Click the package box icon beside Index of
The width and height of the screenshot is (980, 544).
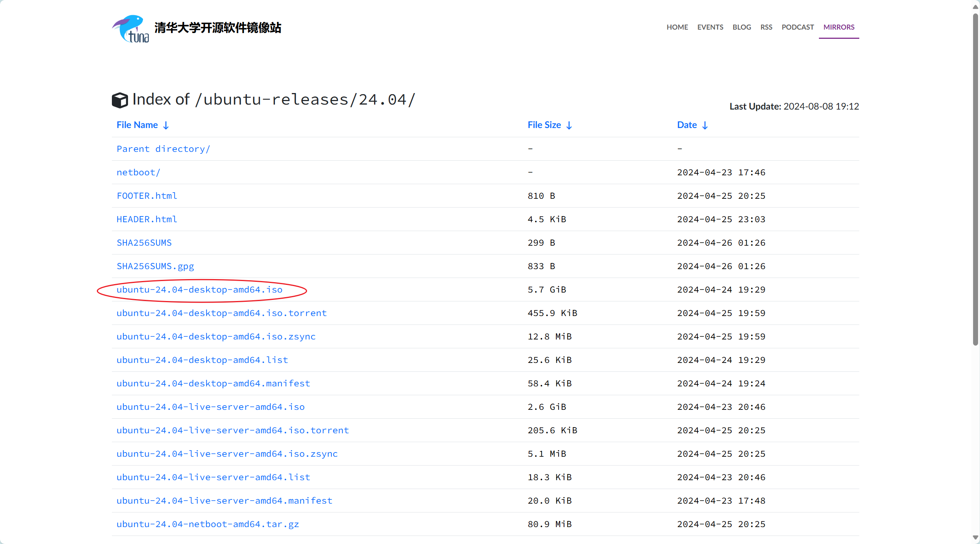tap(120, 100)
